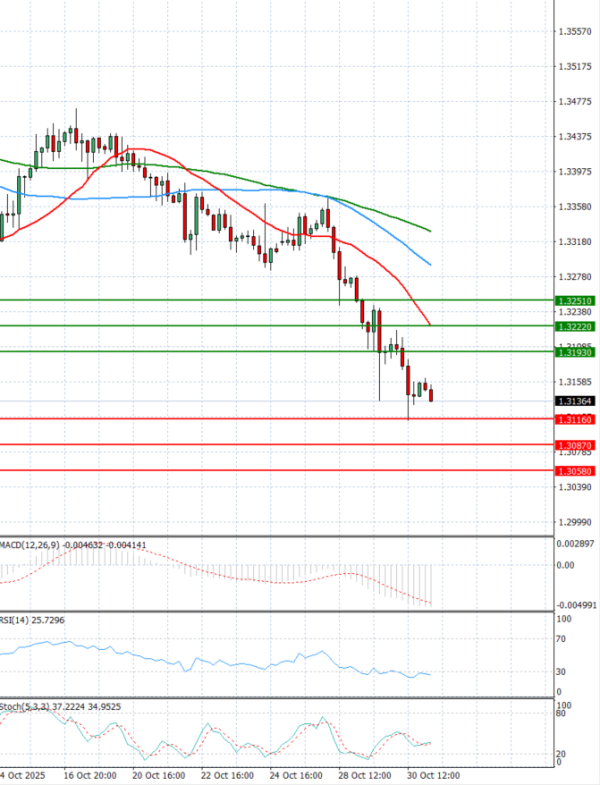Click the red 1.31160 support price label
The image size is (600, 785).
tap(574, 418)
